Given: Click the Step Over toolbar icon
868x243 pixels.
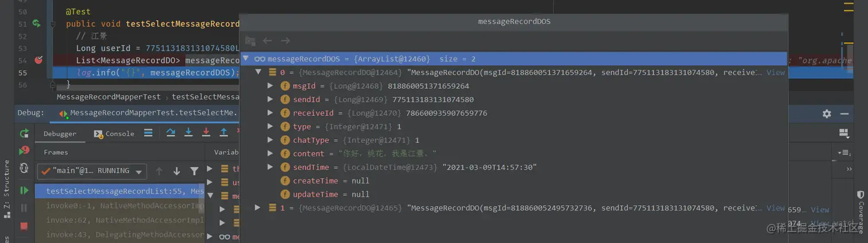Looking at the screenshot, I should coord(170,133).
